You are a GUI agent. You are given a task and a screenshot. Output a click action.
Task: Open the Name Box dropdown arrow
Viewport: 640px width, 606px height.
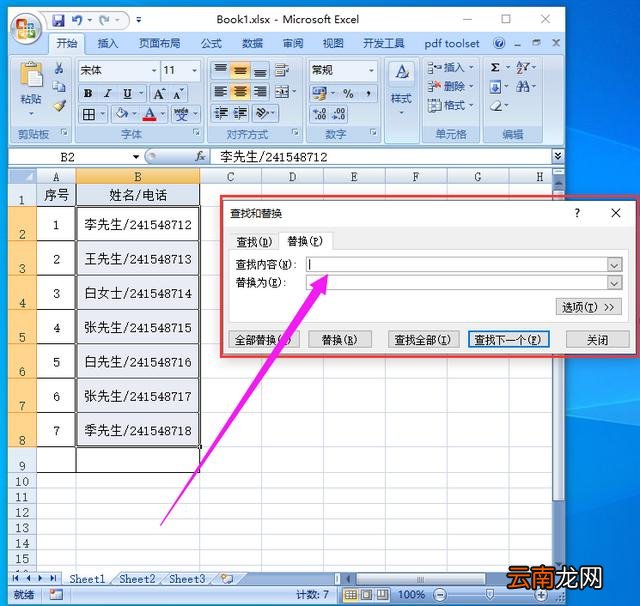(x=136, y=157)
